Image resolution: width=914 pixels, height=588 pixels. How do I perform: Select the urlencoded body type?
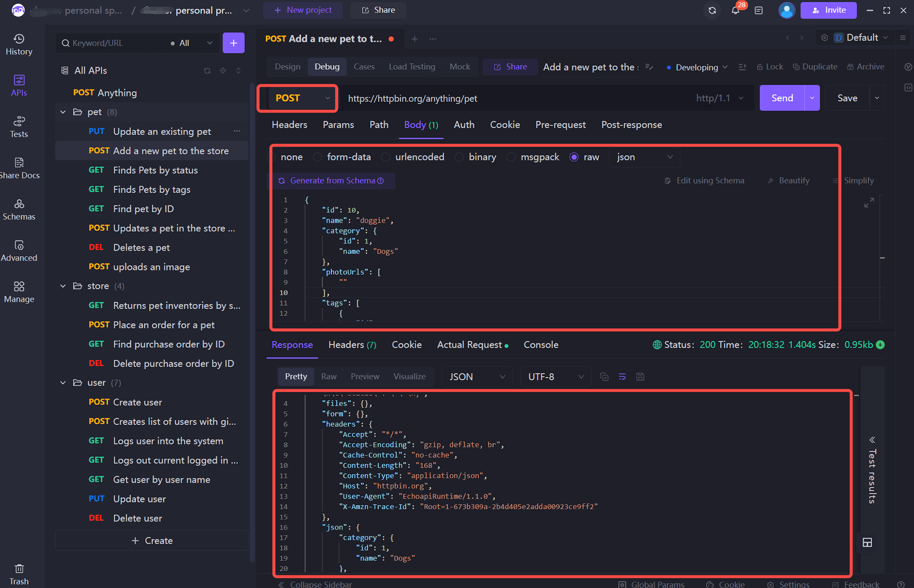pyautogui.click(x=413, y=157)
